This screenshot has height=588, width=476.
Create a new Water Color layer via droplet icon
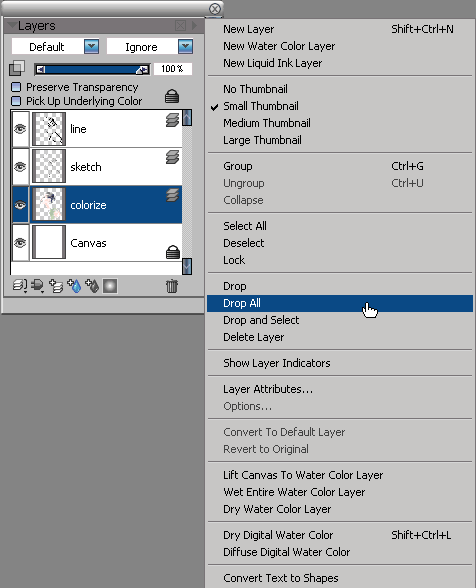click(x=74, y=286)
